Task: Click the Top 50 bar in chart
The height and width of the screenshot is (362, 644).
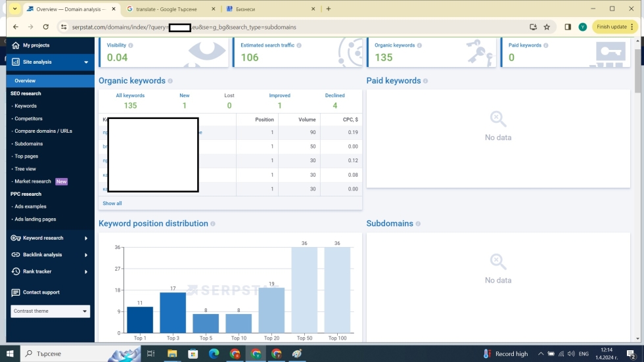Action: (304, 290)
